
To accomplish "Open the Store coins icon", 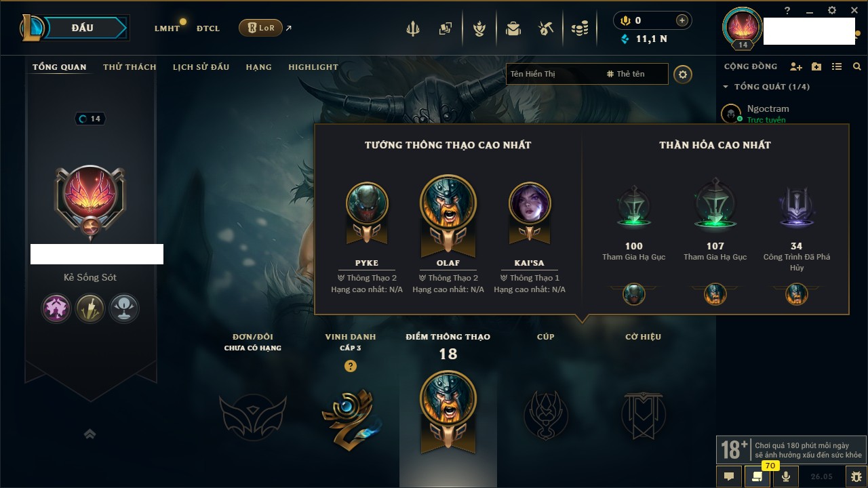I will point(579,28).
